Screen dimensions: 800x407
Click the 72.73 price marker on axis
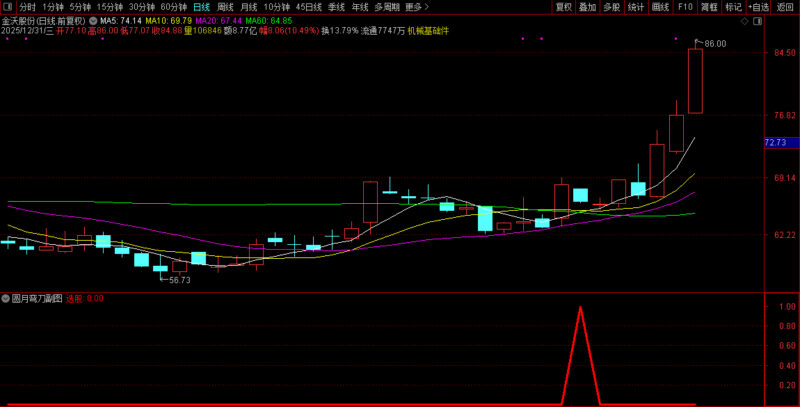pyautogui.click(x=776, y=143)
